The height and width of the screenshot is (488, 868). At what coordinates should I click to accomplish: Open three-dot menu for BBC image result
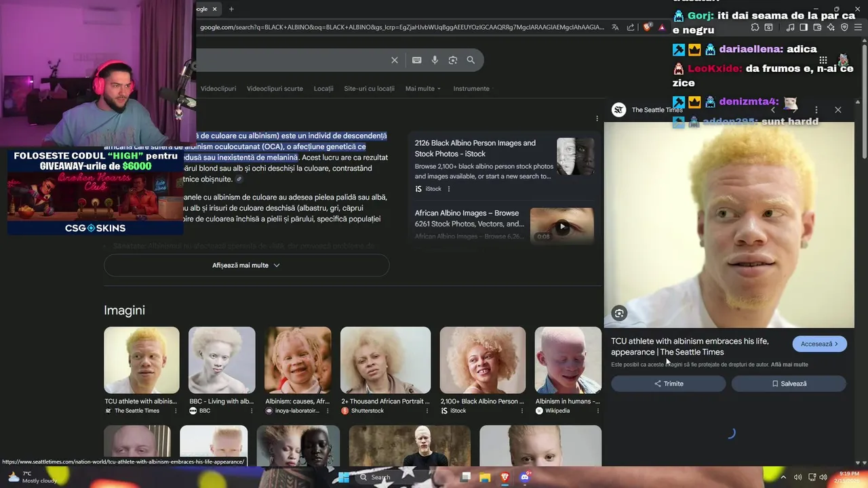252,411
